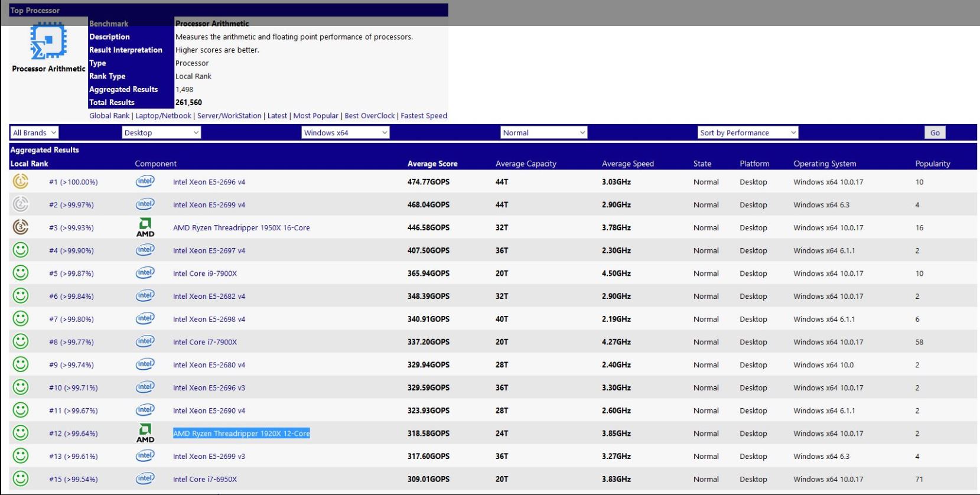Open the Most Popular link
Image resolution: width=980 pixels, height=495 pixels.
coord(316,116)
